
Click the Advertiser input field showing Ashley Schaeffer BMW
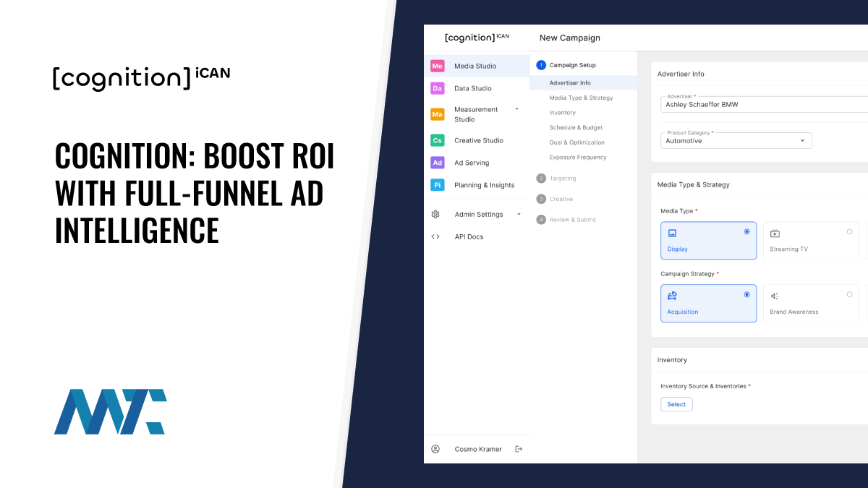click(765, 104)
